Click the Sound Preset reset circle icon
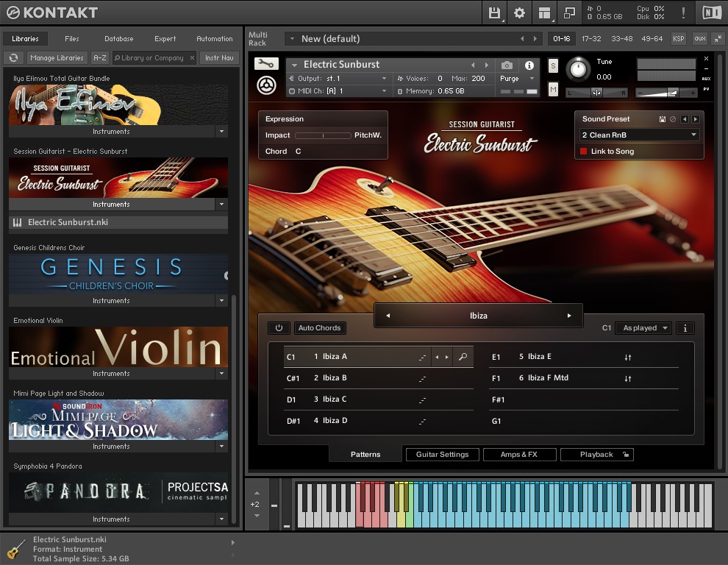Viewport: 728px width, 565px height. click(673, 119)
